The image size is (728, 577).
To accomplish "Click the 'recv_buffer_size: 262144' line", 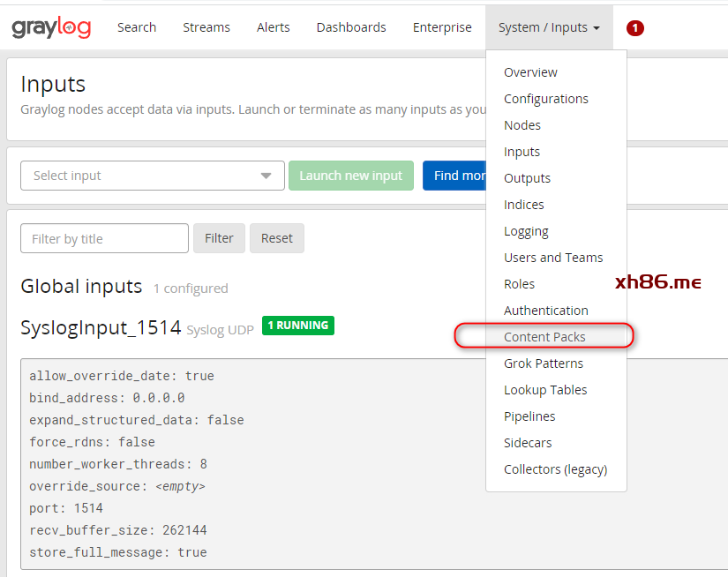I will 118,530.
